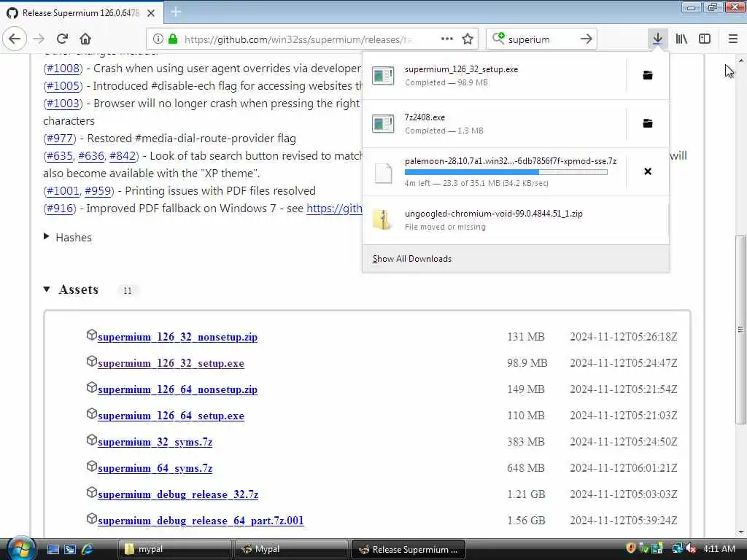Open issue #1008 link
The height and width of the screenshot is (560, 747).
(63, 69)
